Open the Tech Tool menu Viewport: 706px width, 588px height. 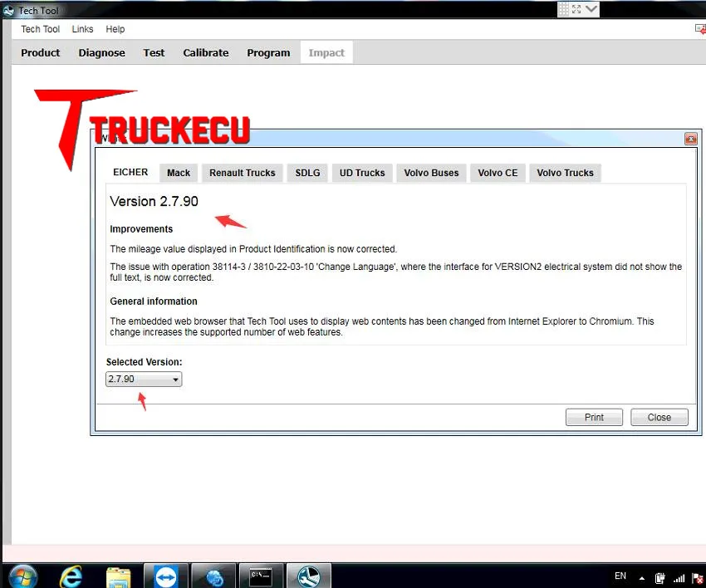pos(40,29)
